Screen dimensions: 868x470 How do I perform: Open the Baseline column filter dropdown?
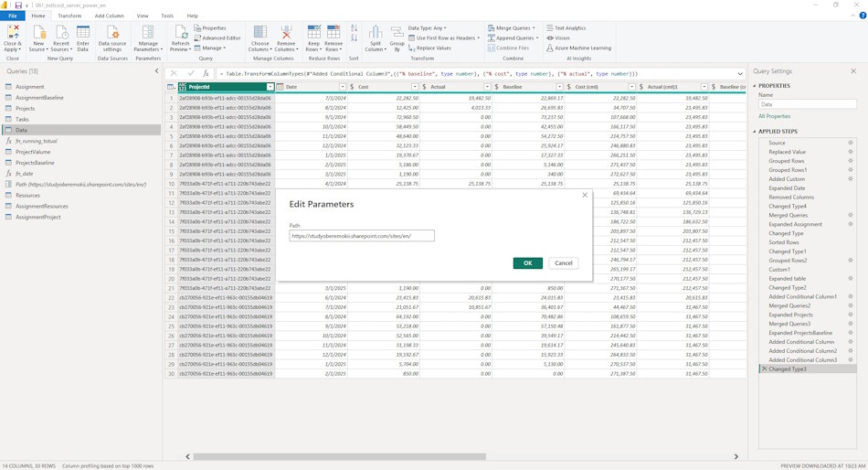560,87
